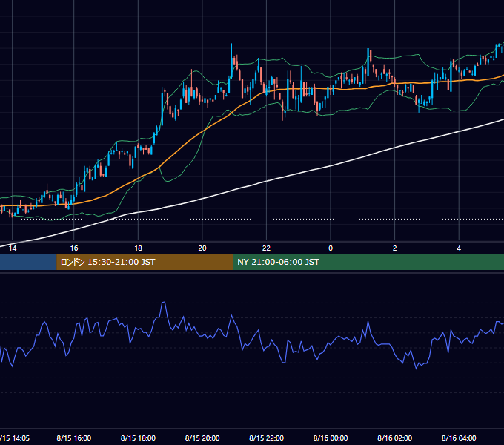Screen dimensions: 504x445
Task: Click the 16 hour label on price axis
Action: [74, 248]
